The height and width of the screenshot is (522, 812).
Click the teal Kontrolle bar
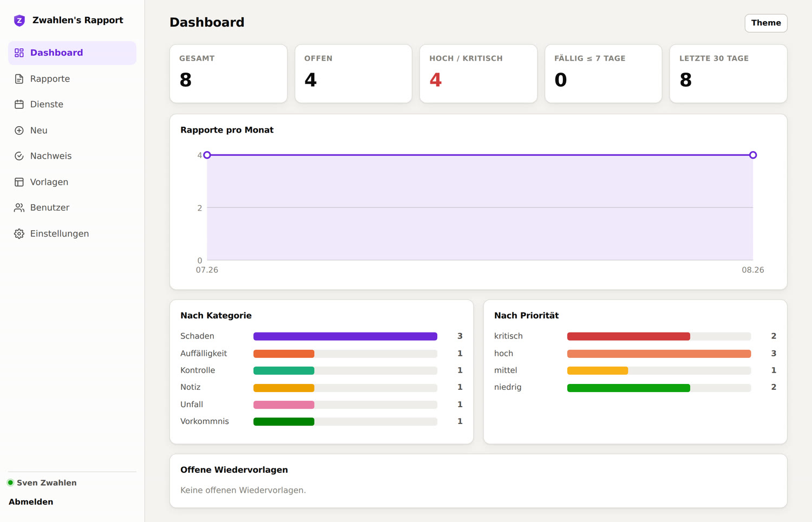tap(284, 370)
